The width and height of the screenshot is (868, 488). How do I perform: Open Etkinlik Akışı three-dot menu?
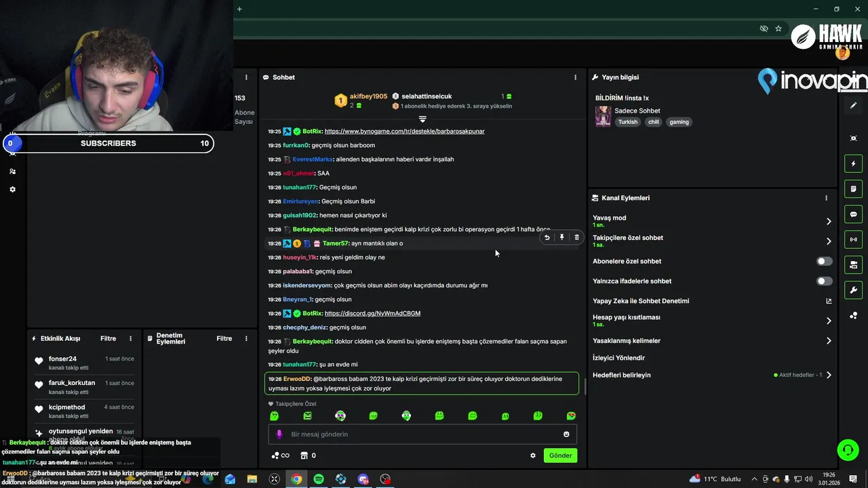click(x=131, y=338)
